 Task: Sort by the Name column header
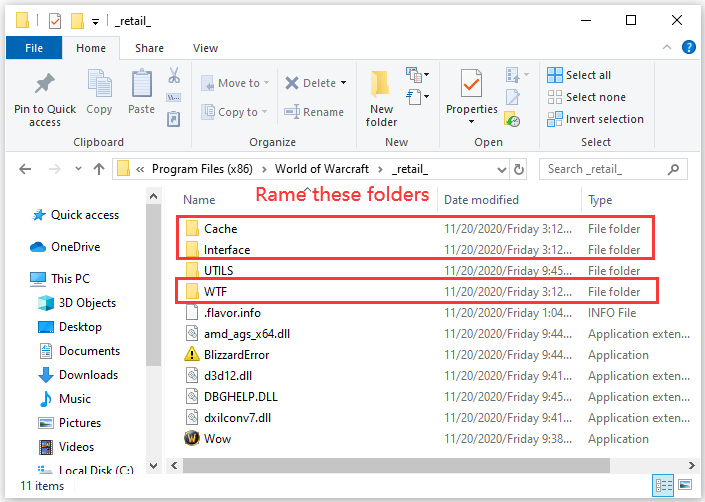(199, 200)
